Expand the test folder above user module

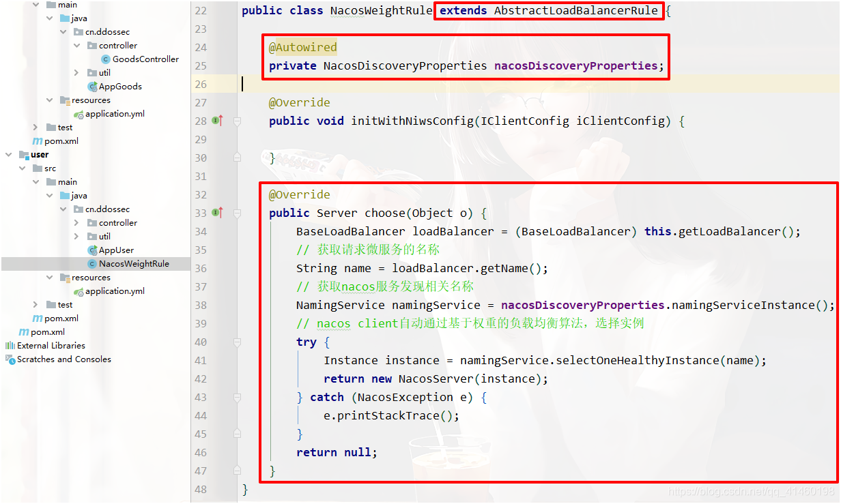pyautogui.click(x=36, y=128)
